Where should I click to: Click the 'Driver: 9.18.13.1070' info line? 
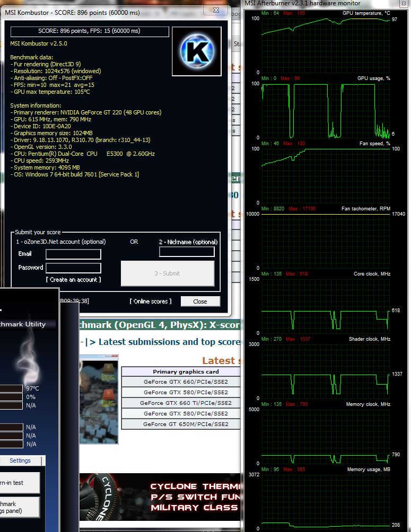tap(80, 140)
